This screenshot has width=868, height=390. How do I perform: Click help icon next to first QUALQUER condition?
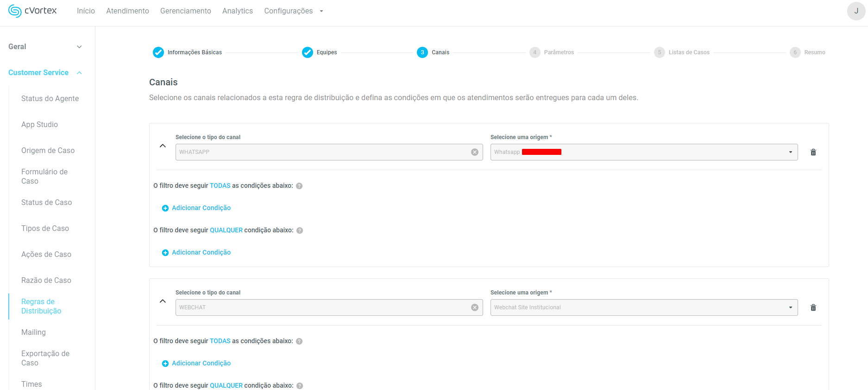click(300, 230)
